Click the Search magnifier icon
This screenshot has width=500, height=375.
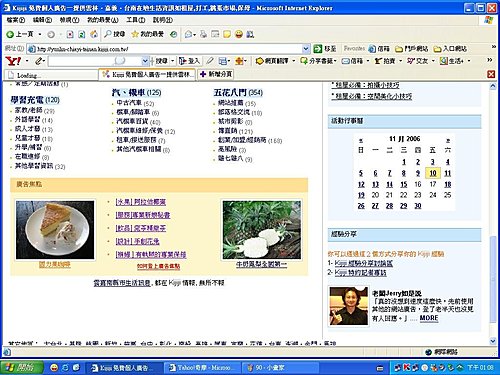click(x=108, y=34)
